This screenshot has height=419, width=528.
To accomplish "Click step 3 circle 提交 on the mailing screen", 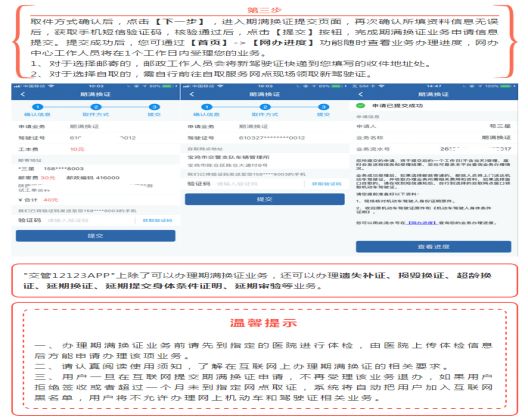I will (154, 107).
